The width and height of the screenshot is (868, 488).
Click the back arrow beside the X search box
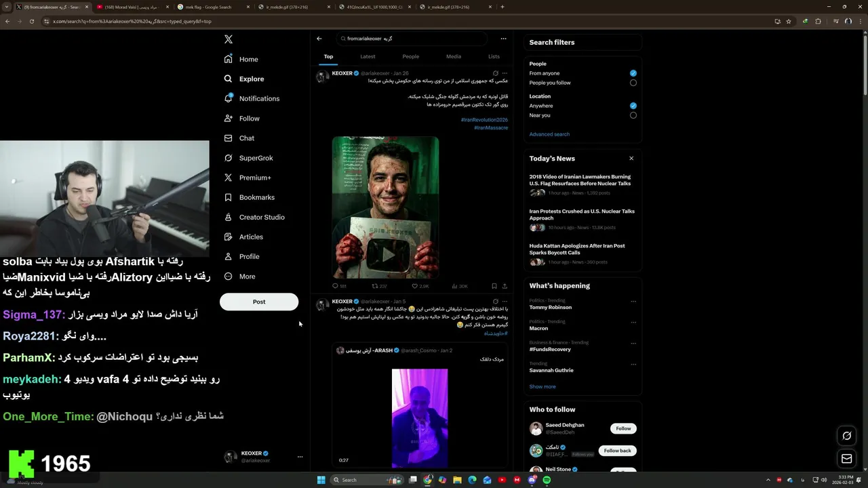coord(319,39)
